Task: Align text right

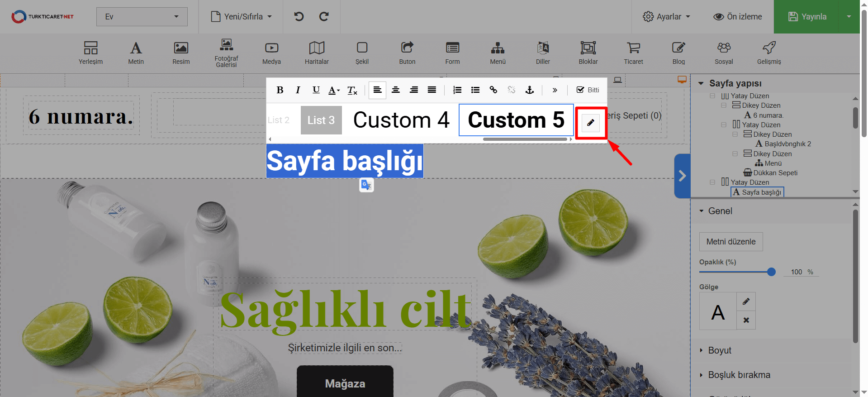Action: [414, 90]
